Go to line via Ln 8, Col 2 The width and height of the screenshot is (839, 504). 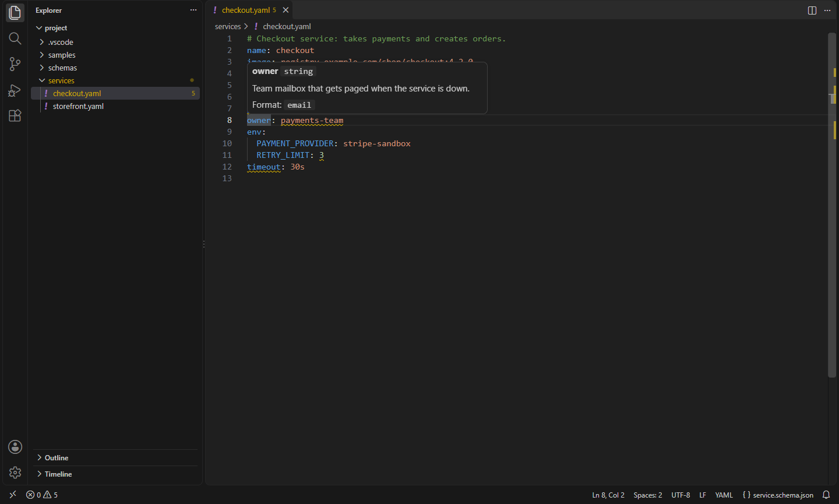[608, 495]
